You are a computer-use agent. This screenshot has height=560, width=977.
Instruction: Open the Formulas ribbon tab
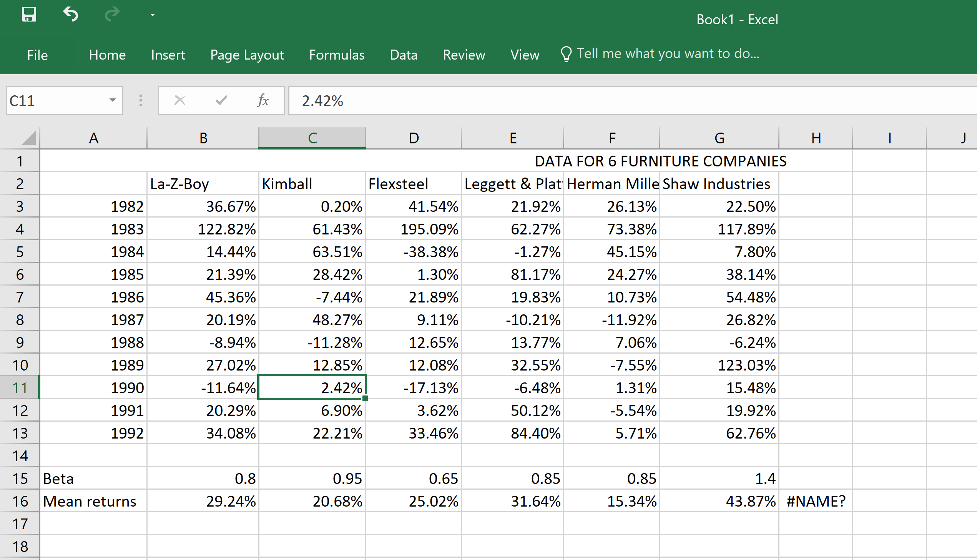click(x=337, y=55)
